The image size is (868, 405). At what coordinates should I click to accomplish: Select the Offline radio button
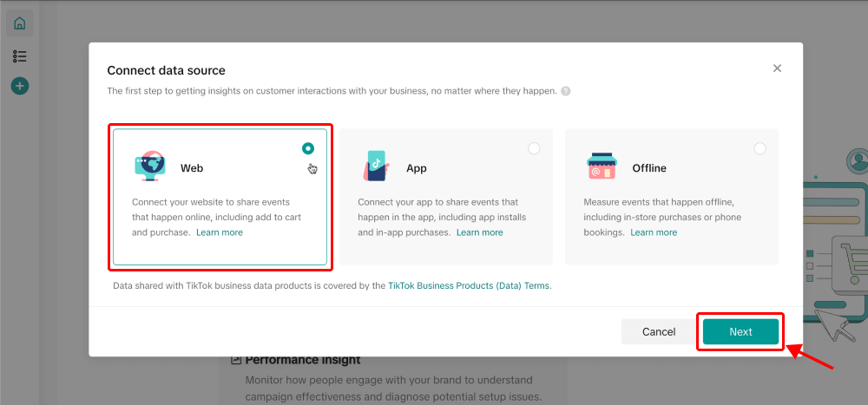[x=760, y=148]
